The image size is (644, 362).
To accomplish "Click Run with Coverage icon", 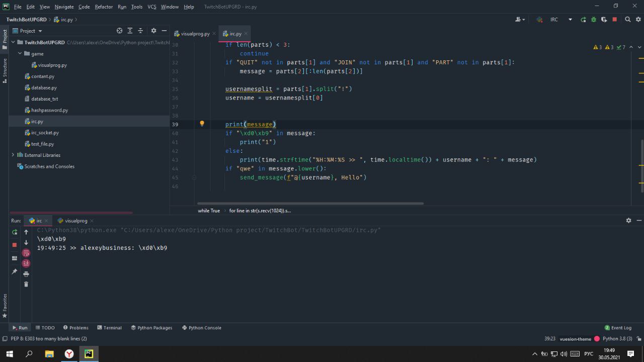I will [604, 20].
